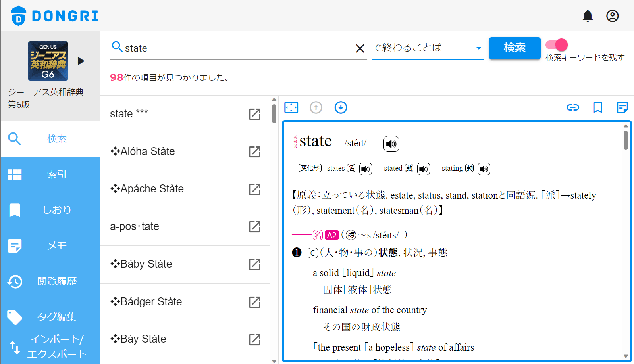Click entry pane scroll down arrow
Image resolution: width=634 pixels, height=364 pixels.
[626, 356]
